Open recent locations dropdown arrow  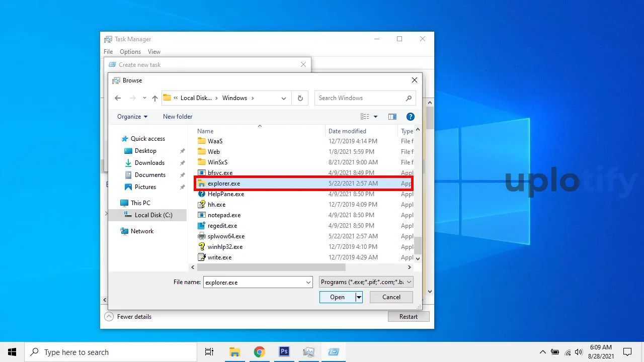[x=144, y=98]
